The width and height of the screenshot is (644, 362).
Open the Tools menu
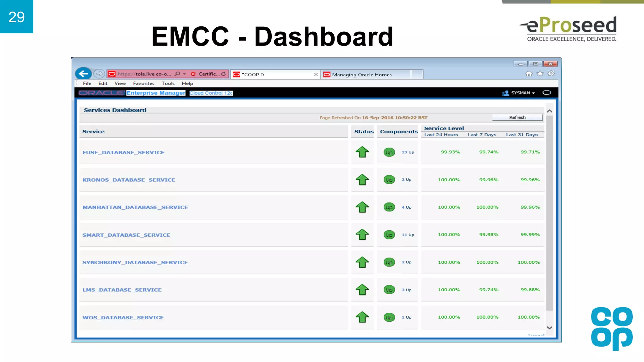click(168, 83)
